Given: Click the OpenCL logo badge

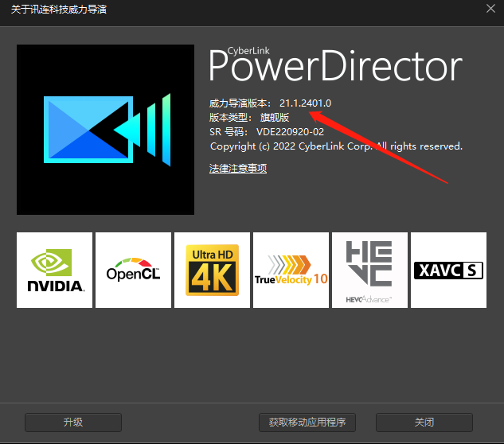Looking at the screenshot, I should click(133, 270).
